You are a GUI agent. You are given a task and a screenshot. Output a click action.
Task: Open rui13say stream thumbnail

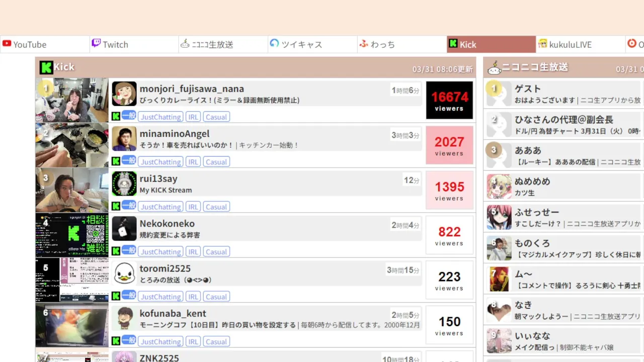coord(72,190)
